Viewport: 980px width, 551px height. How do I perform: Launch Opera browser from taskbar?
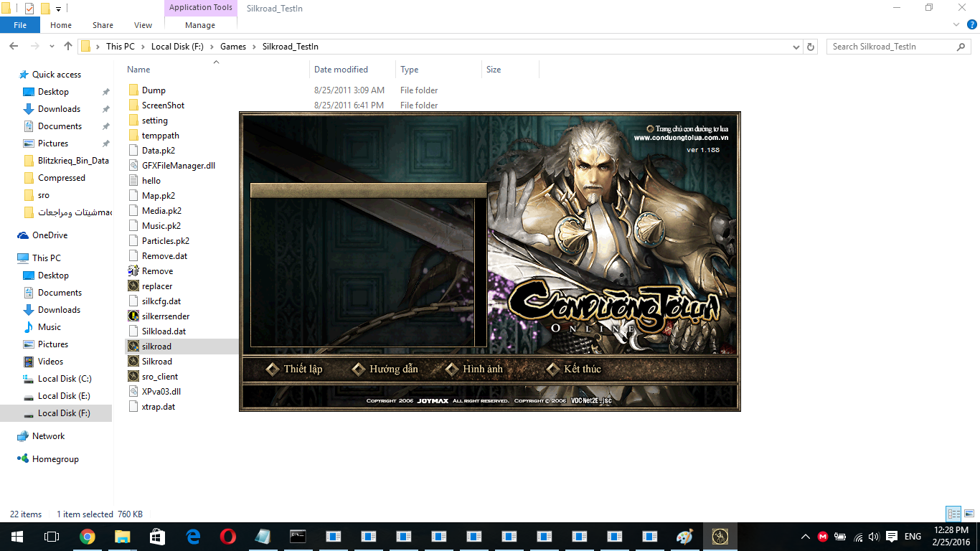[227, 537]
